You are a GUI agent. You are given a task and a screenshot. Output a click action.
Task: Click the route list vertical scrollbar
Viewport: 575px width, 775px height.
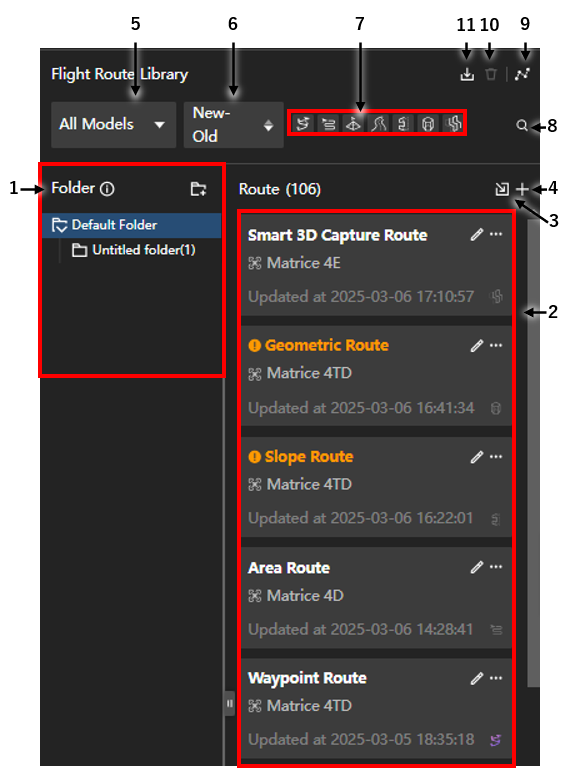[x=533, y=452]
